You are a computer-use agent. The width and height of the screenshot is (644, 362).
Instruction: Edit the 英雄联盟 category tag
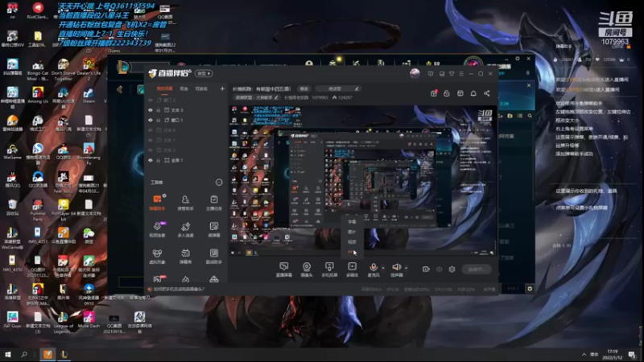[x=257, y=97]
